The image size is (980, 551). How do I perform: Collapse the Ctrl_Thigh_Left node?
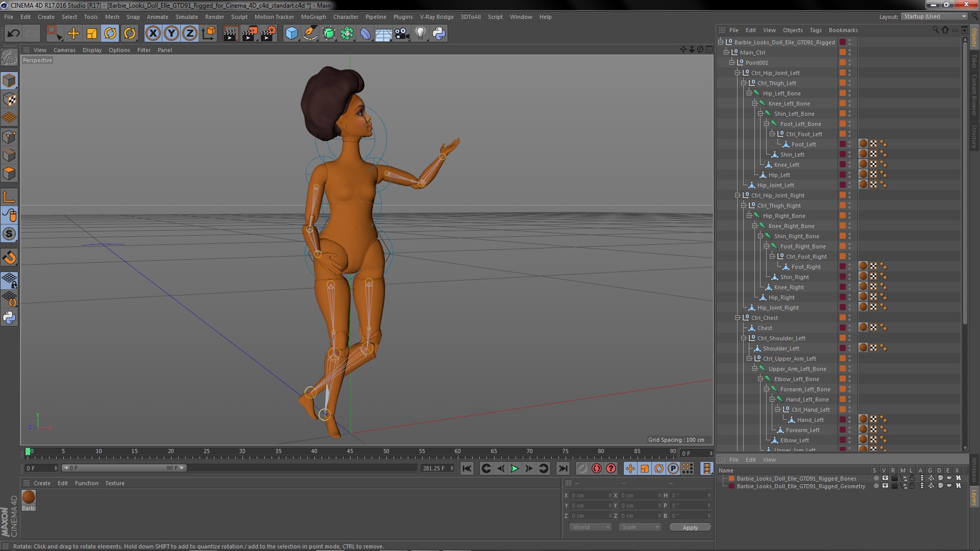point(743,83)
